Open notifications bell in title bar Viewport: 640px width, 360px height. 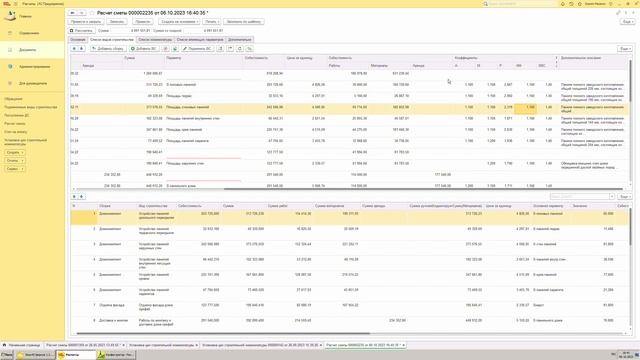(562, 4)
